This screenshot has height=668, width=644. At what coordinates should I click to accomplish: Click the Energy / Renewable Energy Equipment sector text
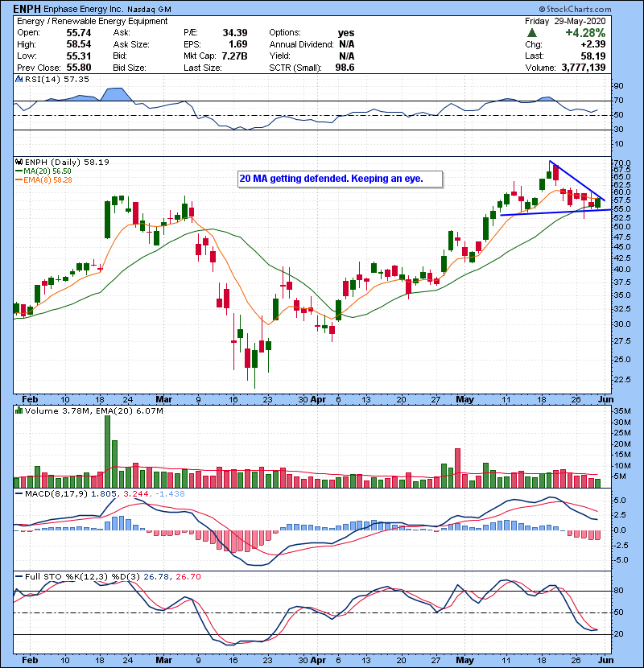pyautogui.click(x=92, y=21)
